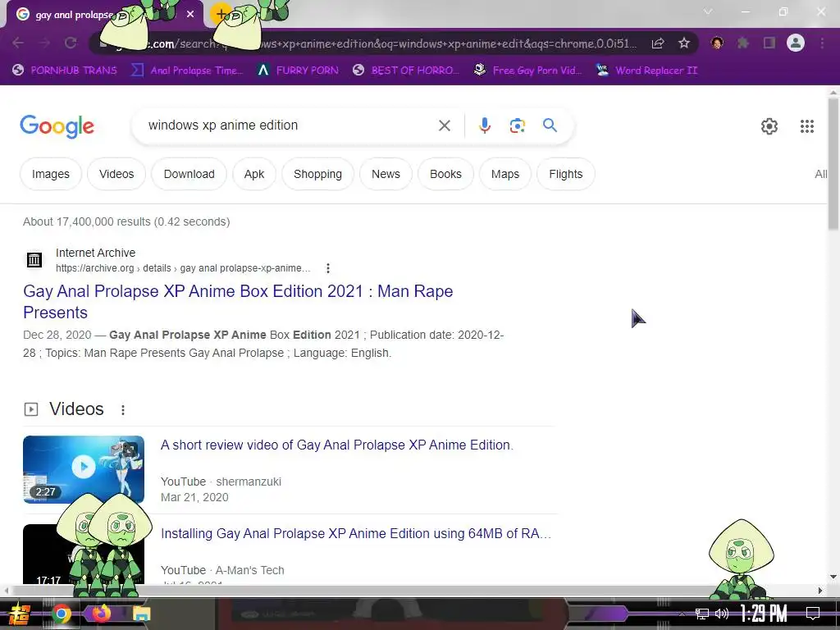Select the Books filter chip
840x630 pixels.
coord(445,174)
